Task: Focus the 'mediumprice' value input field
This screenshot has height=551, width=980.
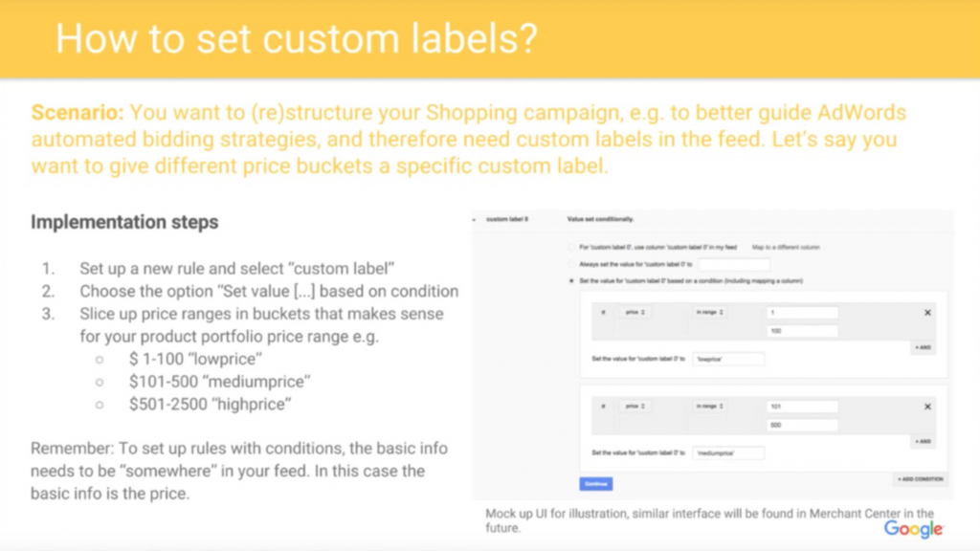Action: [x=728, y=452]
